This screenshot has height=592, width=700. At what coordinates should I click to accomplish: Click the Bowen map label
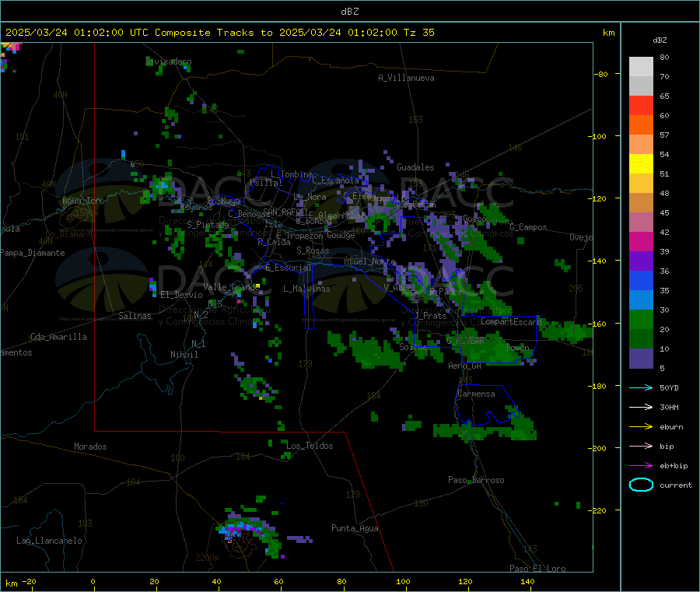518,347
